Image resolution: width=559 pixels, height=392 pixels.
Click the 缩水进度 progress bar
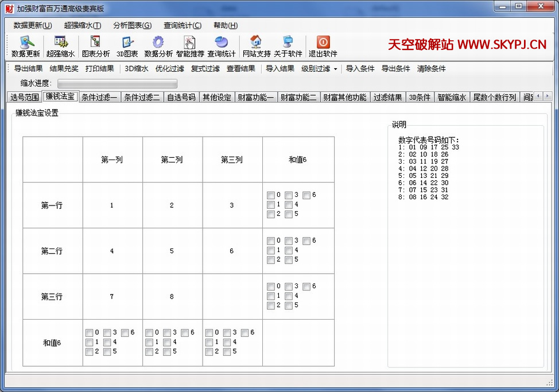coord(117,84)
